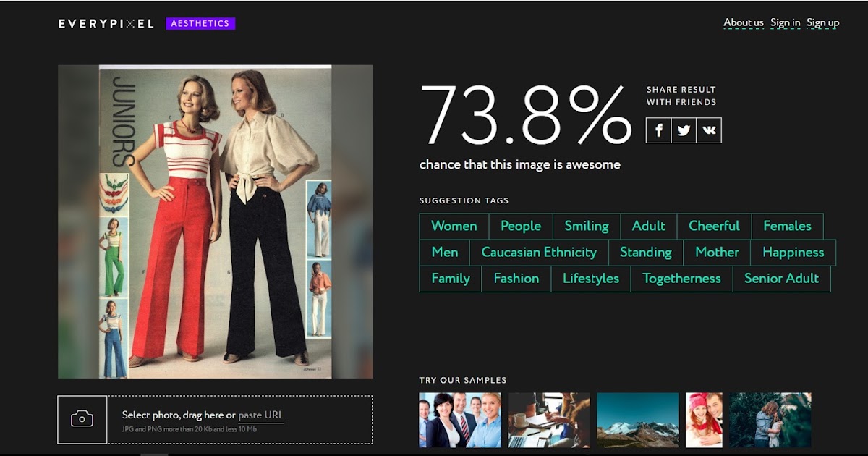This screenshot has height=456, width=868.
Task: Select the Females tag
Action: [787, 226]
